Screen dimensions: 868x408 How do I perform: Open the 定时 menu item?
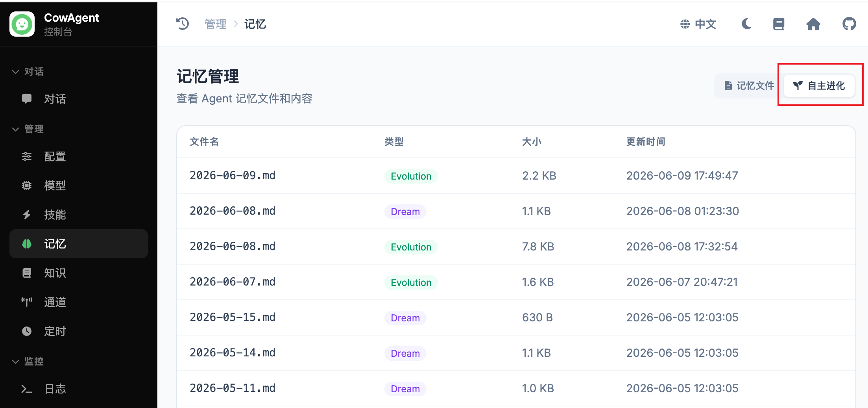coord(79,331)
